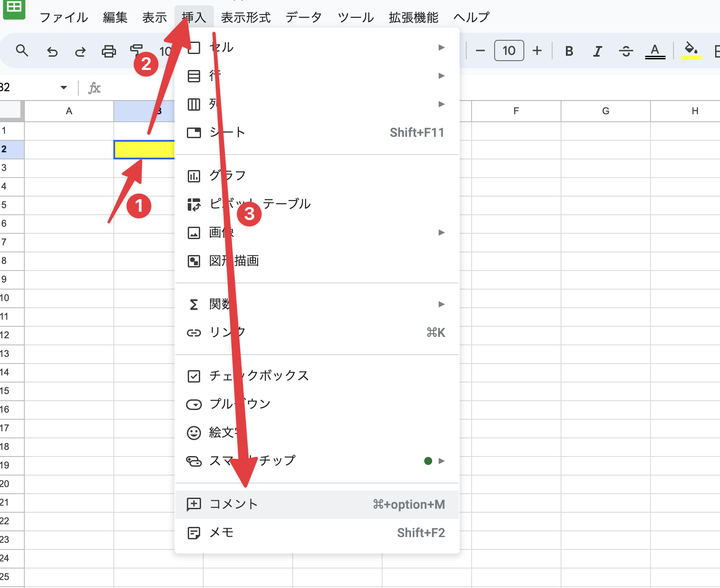Select コメント from the insert menu
This screenshot has width=720, height=588.
(x=233, y=504)
